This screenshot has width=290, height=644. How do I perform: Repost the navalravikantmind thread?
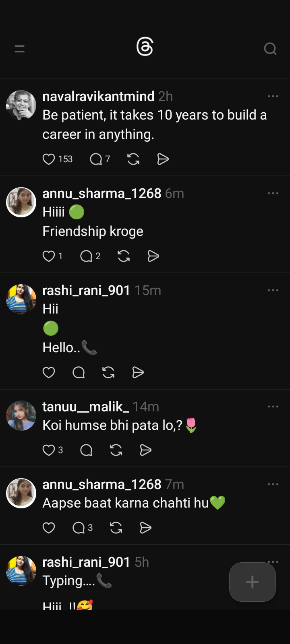133,159
